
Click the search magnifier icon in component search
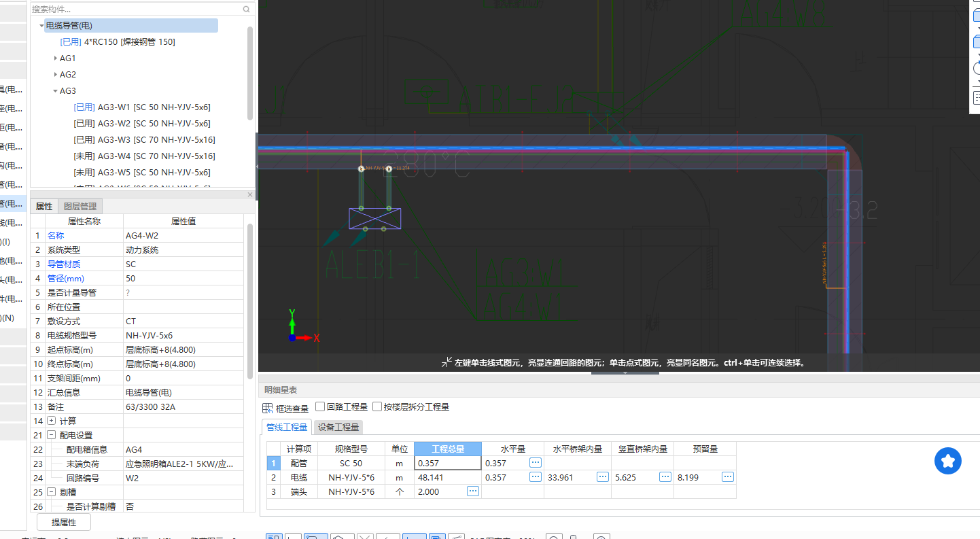[x=246, y=10]
